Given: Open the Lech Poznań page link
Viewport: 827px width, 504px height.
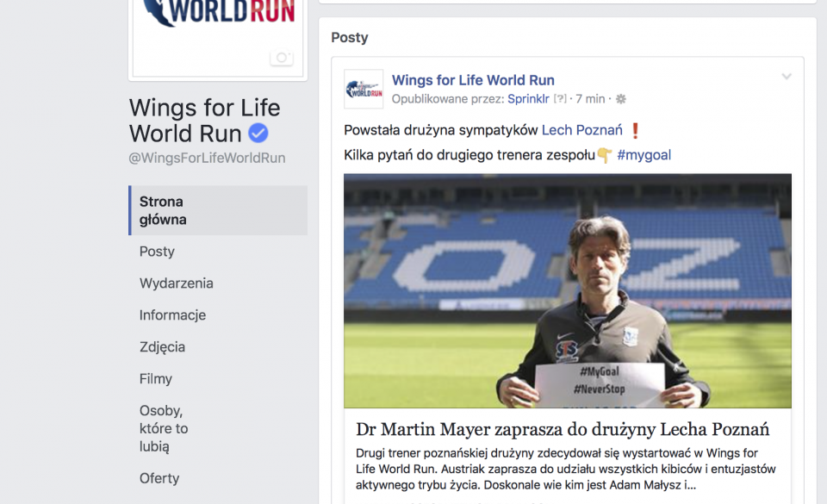Looking at the screenshot, I should 581,130.
